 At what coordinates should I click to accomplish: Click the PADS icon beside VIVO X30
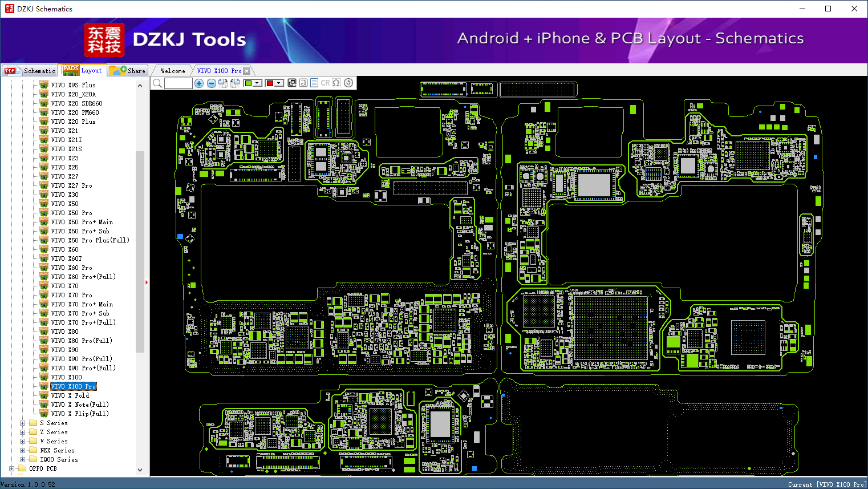(x=44, y=195)
